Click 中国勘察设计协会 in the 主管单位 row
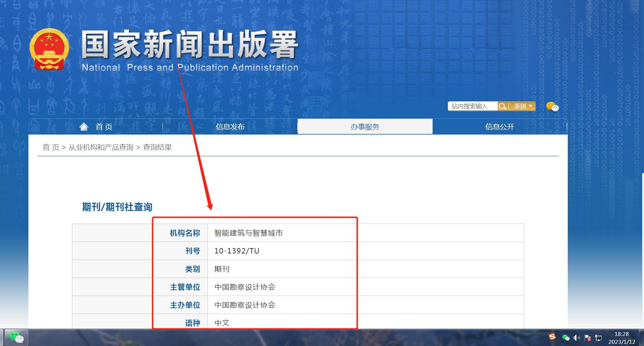This screenshot has width=644, height=346. [x=245, y=287]
